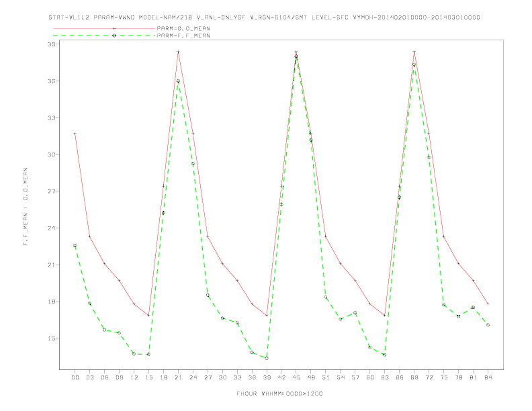The image size is (532, 411).
Task: Click x-axis forecast hour label 03
Action: [x=89, y=377]
